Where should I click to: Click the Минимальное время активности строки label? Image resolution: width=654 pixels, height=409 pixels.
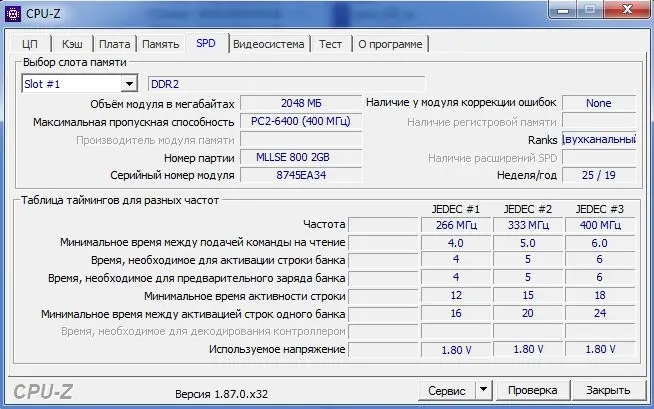point(245,296)
